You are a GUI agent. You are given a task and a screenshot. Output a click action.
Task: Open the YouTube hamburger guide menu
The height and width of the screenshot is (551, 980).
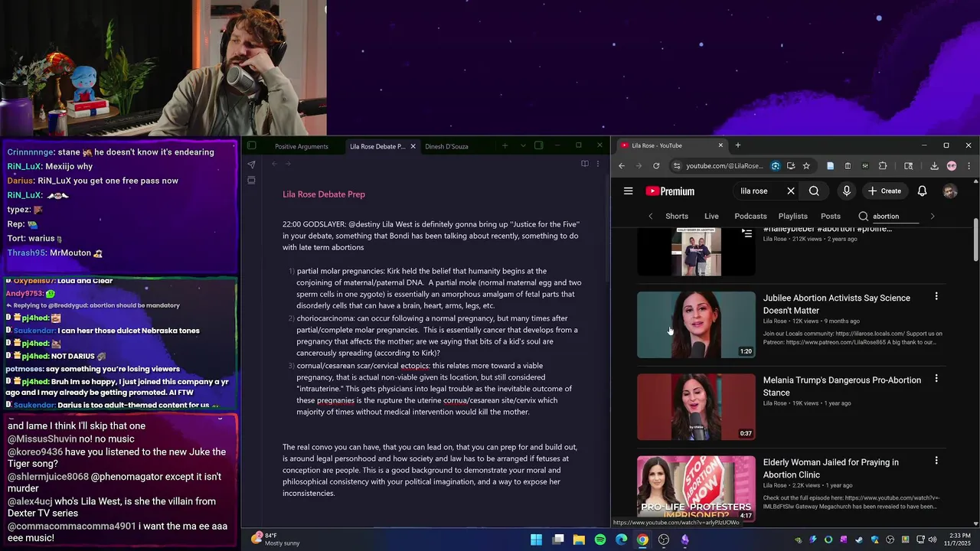(x=628, y=191)
